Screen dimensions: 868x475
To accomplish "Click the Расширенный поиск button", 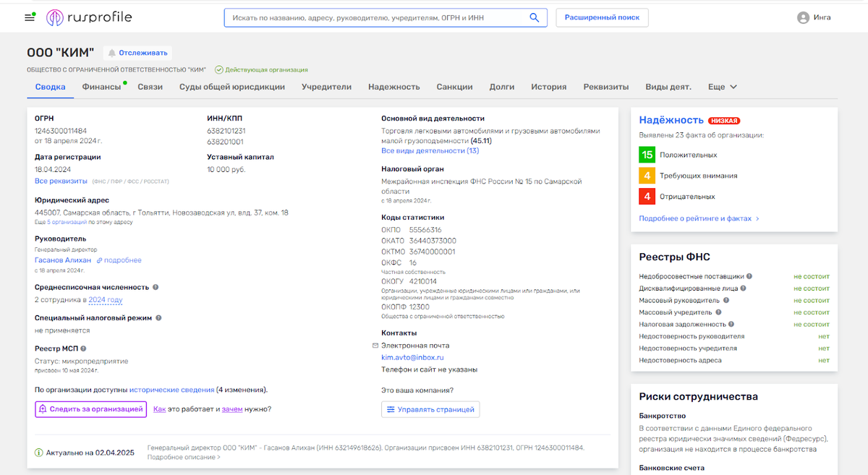I will coord(602,17).
